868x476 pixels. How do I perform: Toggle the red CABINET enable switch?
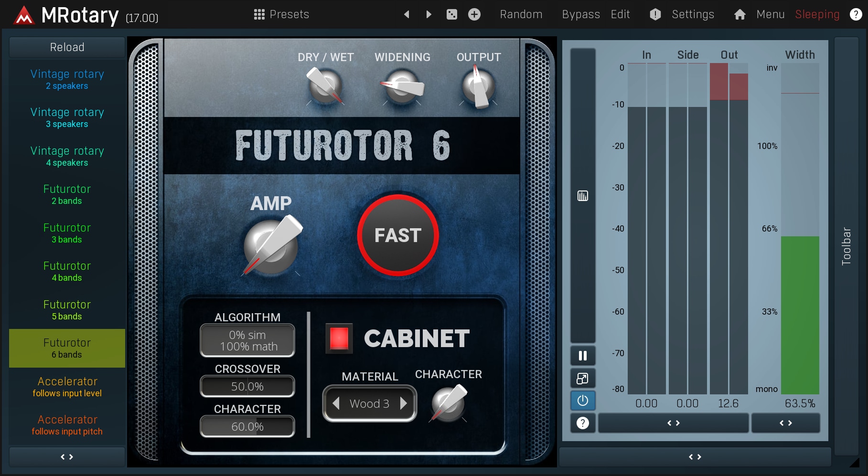tap(339, 338)
